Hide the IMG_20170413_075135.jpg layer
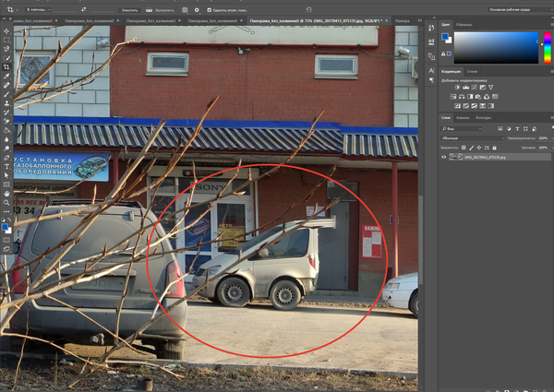554x392 pixels. click(444, 158)
